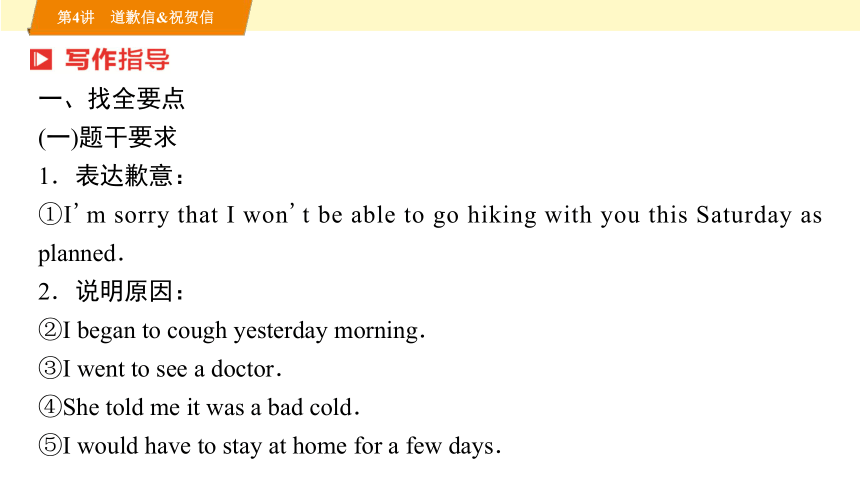The width and height of the screenshot is (860, 484).
Task: Click the pale yellow header bar
Action: [x=554, y=15]
